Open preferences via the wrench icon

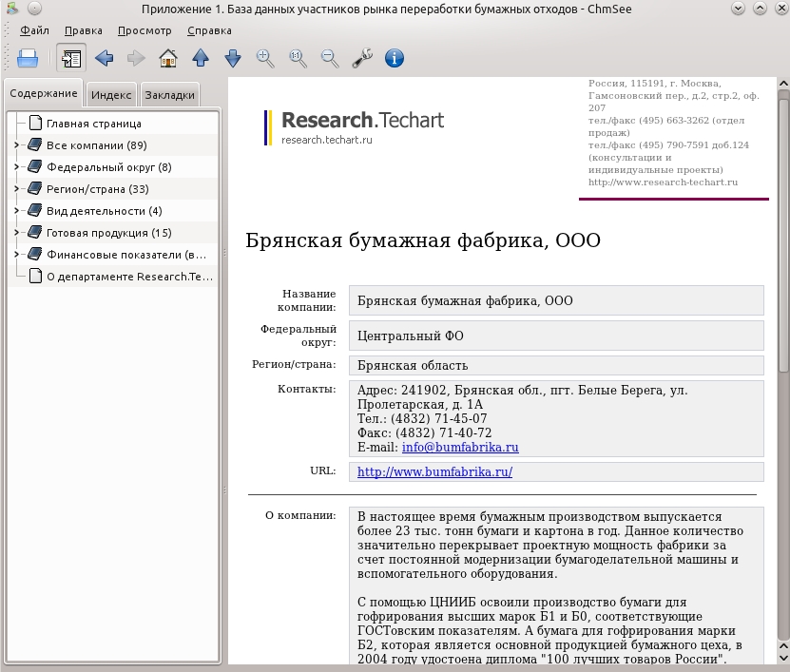(x=362, y=58)
